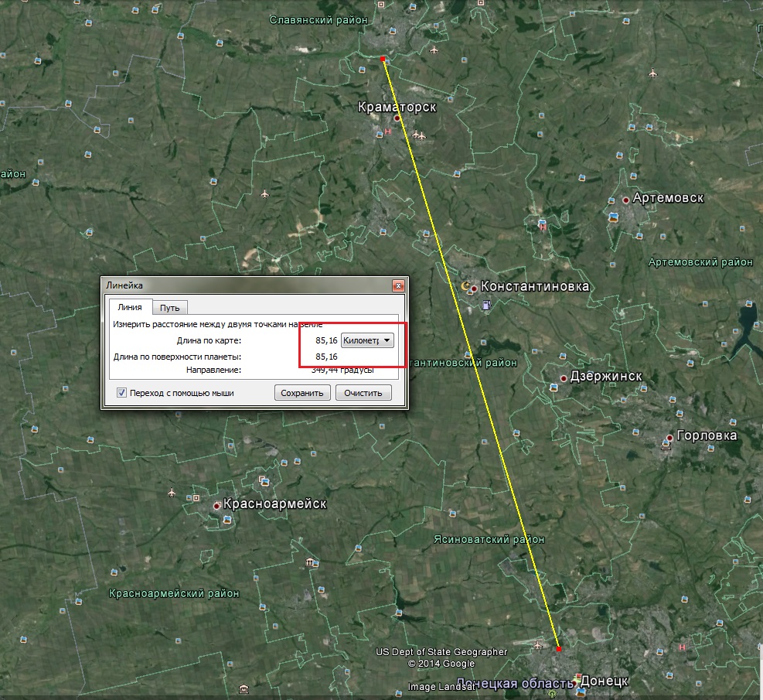Switch to the Линия tab

point(130,306)
